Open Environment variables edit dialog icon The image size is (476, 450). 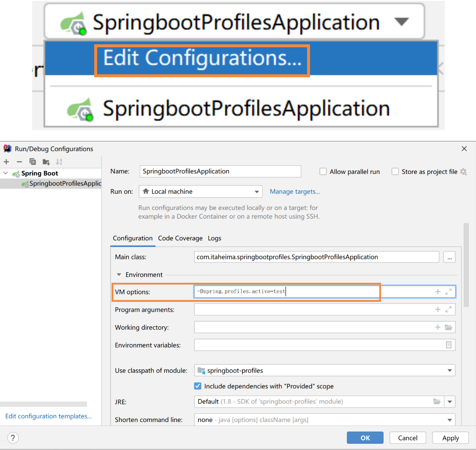[x=449, y=345]
